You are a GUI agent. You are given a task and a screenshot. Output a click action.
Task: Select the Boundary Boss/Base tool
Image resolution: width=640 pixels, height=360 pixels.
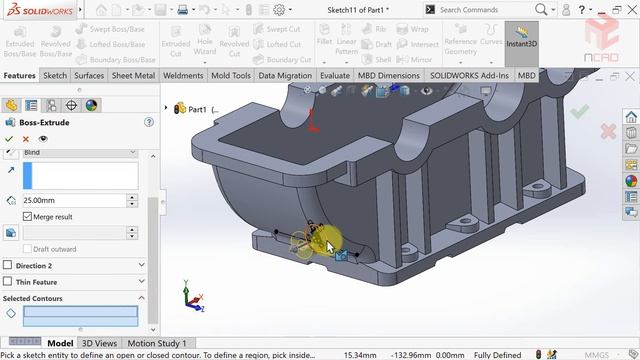[x=116, y=60]
